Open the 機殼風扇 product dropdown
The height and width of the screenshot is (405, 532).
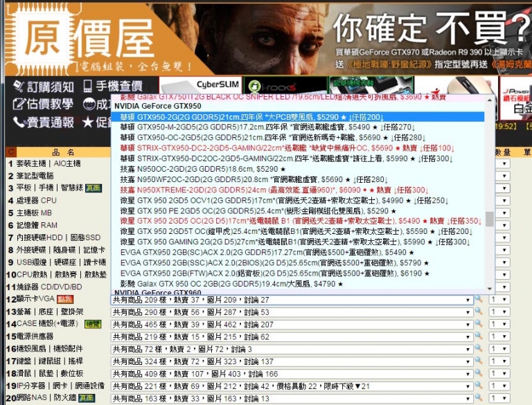(292, 349)
